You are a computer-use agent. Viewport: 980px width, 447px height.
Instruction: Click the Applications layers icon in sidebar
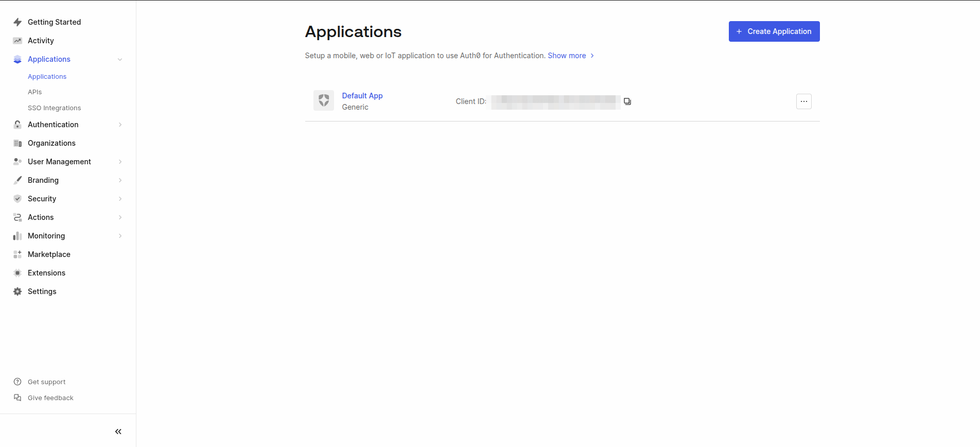point(17,59)
